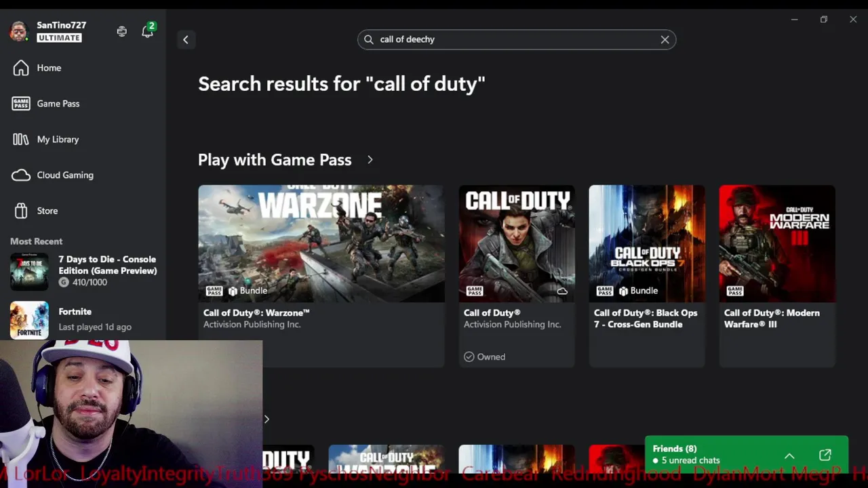Click '5 unread chats' status text
The height and width of the screenshot is (488, 868).
(x=690, y=460)
